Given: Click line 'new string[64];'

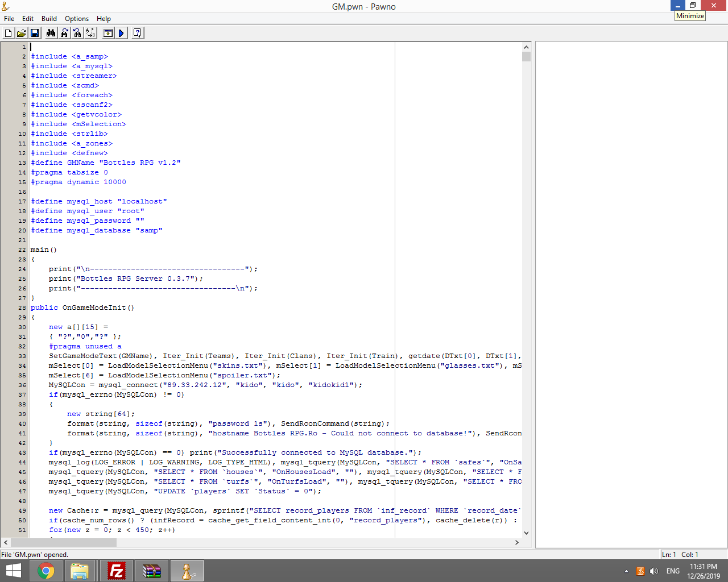Looking at the screenshot, I should click(x=101, y=414).
